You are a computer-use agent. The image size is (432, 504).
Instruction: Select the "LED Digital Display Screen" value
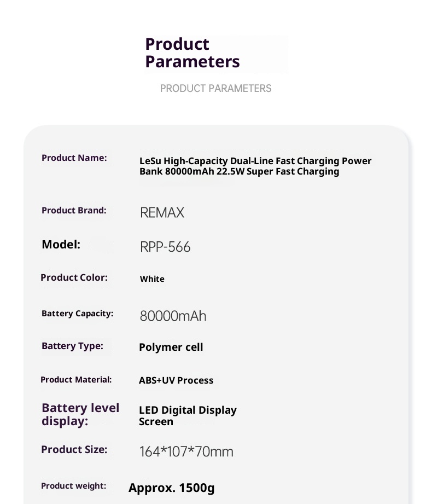(x=188, y=416)
